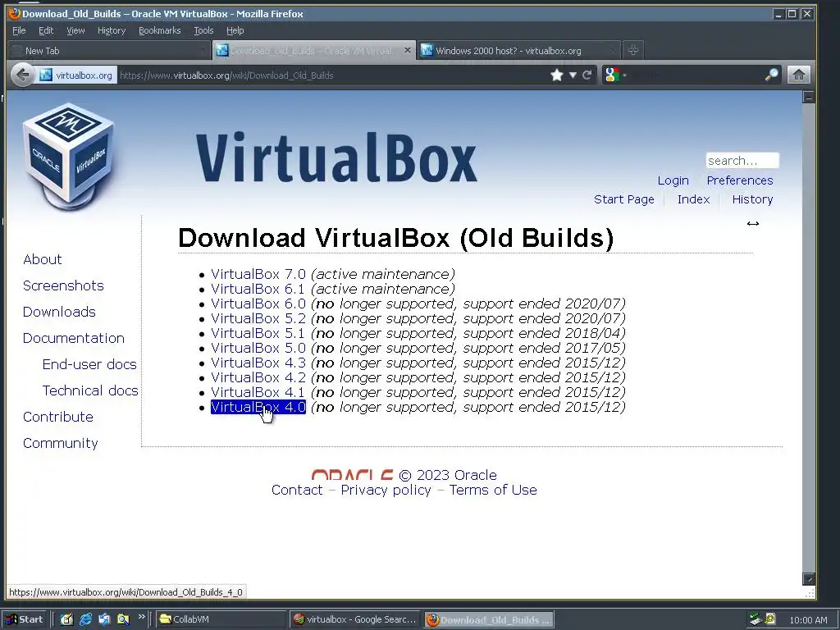Open VirtualBox 5.1 builds link
The height and width of the screenshot is (630, 840).
pos(258,333)
